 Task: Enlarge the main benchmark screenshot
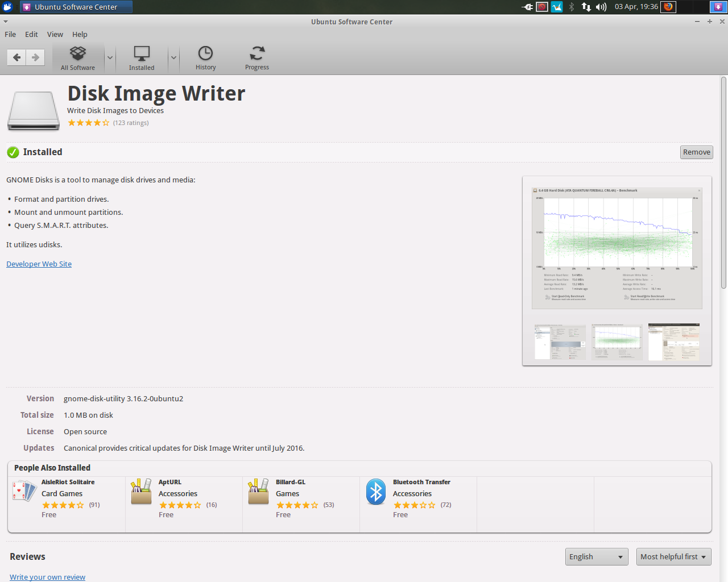click(617, 248)
